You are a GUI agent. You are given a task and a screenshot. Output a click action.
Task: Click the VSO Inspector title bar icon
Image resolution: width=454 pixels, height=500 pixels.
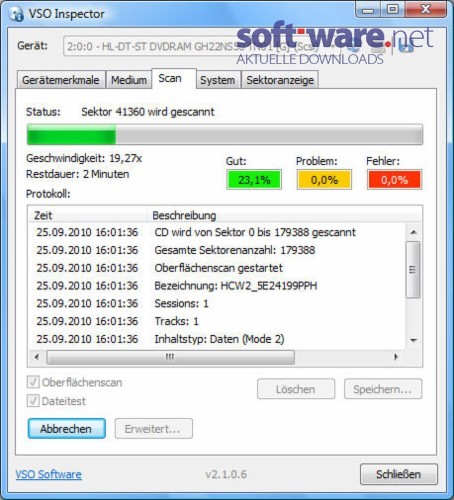(16, 14)
